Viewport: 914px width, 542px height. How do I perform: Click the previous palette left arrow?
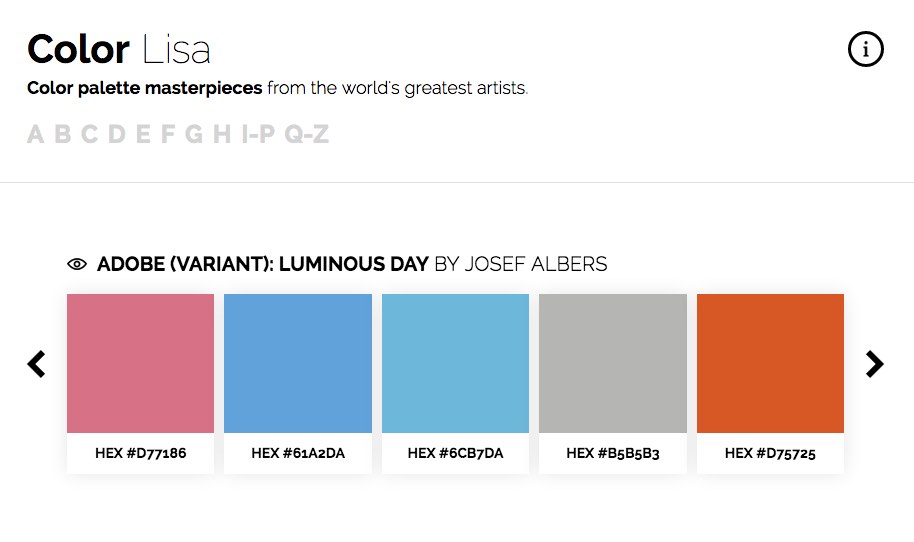[37, 364]
